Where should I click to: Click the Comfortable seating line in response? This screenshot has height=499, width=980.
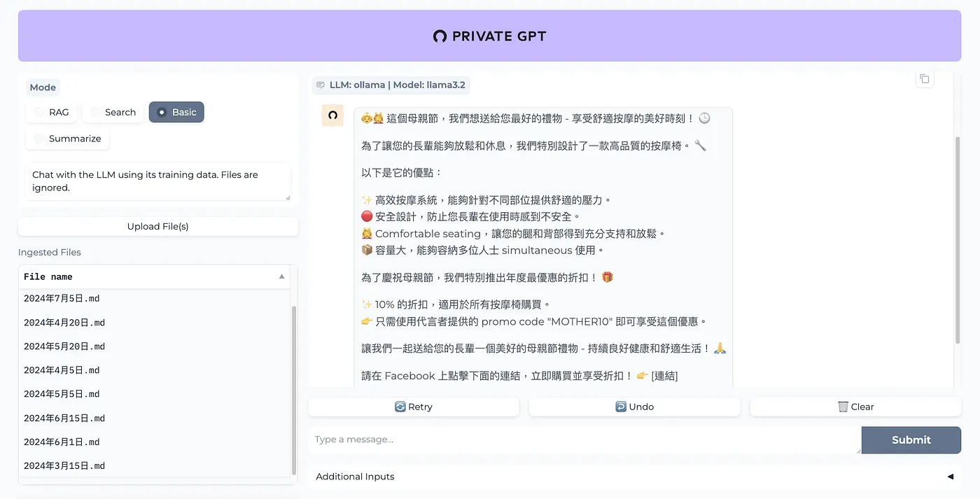(513, 234)
